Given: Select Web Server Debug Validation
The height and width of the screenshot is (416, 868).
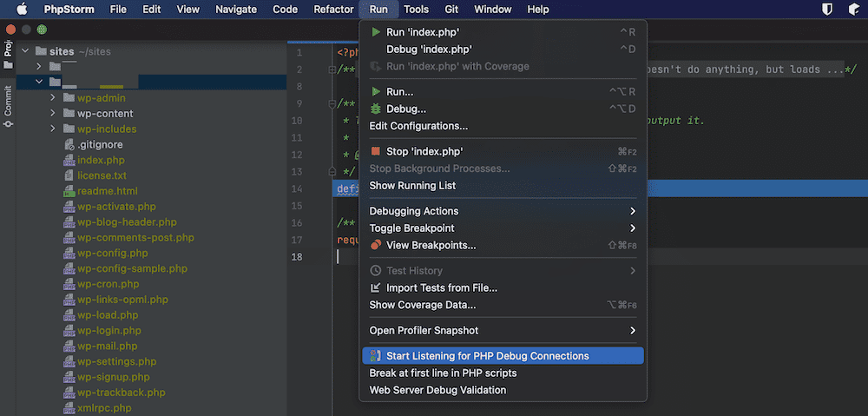Looking at the screenshot, I should click(437, 390).
